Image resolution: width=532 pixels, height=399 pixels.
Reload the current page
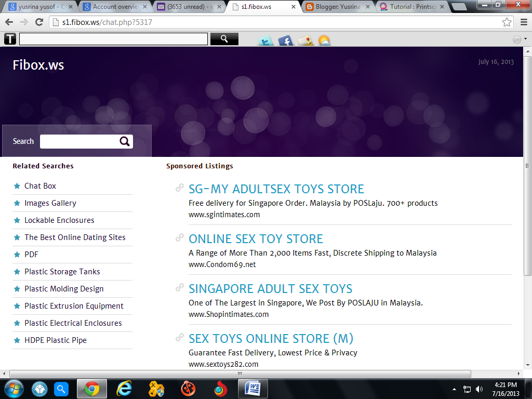[x=39, y=22]
